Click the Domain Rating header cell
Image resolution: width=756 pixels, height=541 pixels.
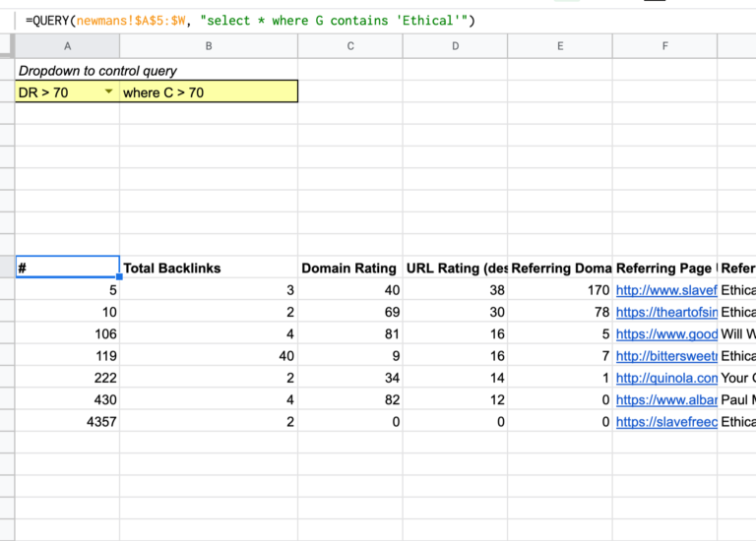pyautogui.click(x=349, y=268)
